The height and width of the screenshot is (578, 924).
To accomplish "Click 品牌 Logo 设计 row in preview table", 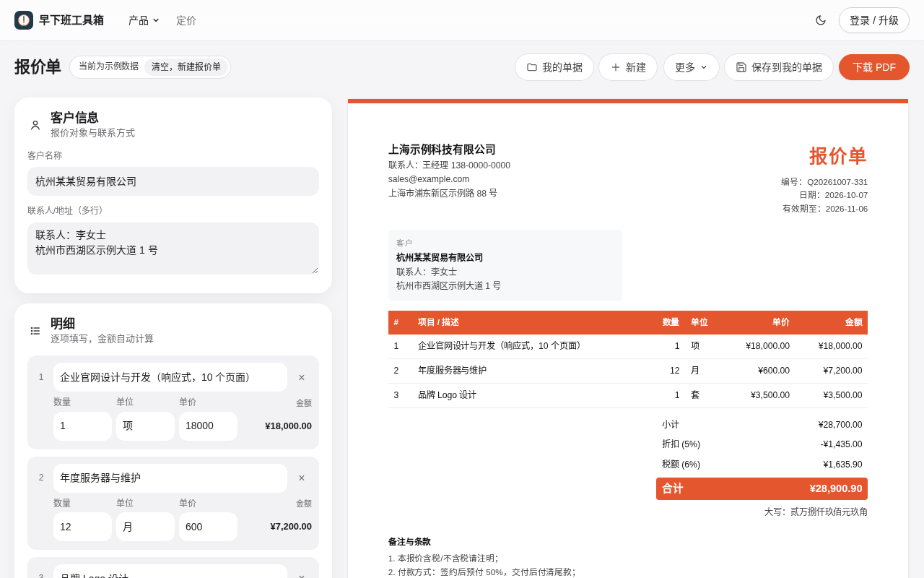I will point(628,395).
